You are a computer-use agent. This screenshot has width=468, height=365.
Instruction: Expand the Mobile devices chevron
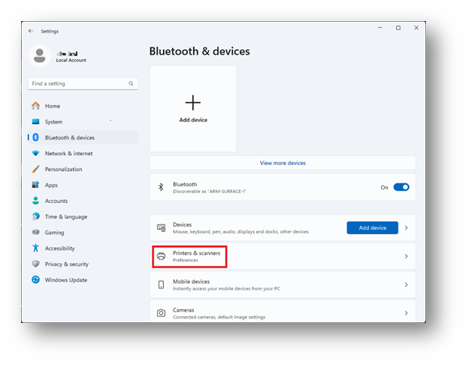(406, 284)
